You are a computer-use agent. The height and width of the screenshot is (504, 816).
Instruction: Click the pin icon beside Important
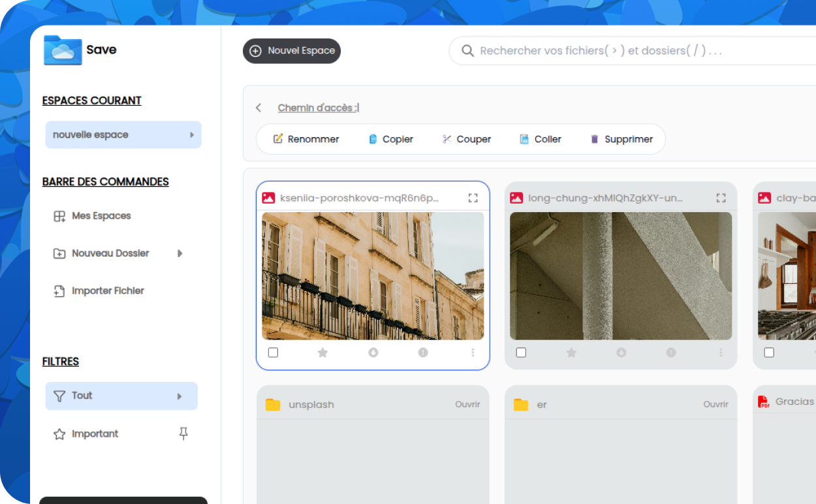click(x=183, y=433)
